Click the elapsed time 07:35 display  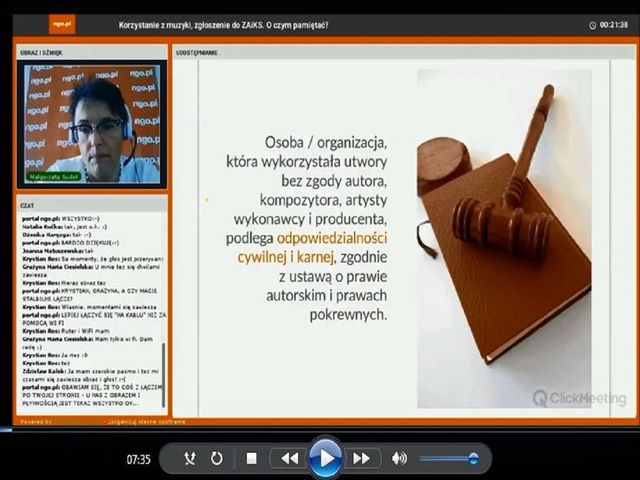point(138,459)
